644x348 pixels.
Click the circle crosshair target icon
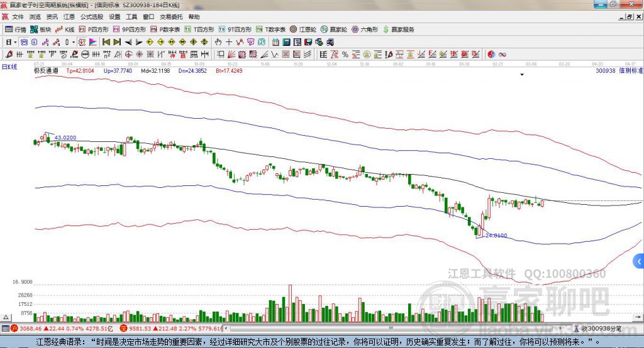pyautogui.click(x=128, y=55)
